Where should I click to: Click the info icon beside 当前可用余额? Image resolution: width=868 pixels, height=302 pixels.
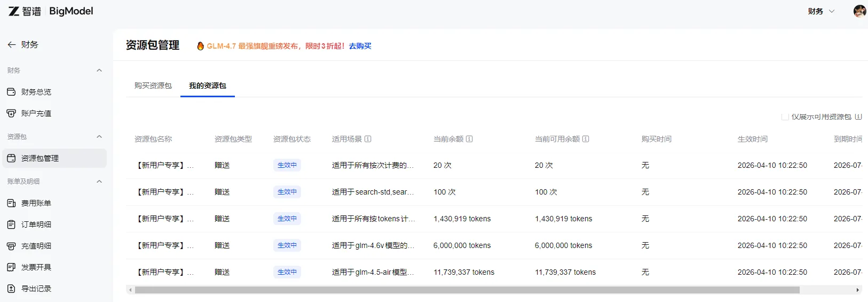[x=586, y=139]
